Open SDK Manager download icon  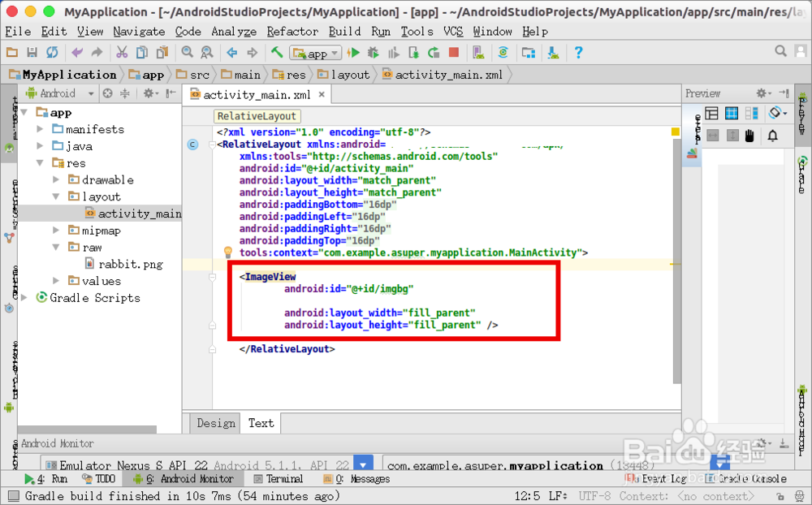point(553,52)
